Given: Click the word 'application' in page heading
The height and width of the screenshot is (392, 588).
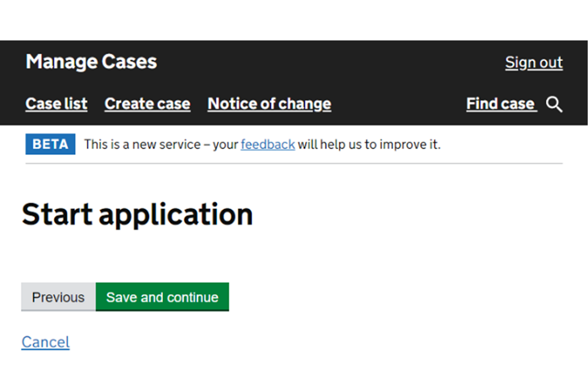Looking at the screenshot, I should click(x=176, y=214).
